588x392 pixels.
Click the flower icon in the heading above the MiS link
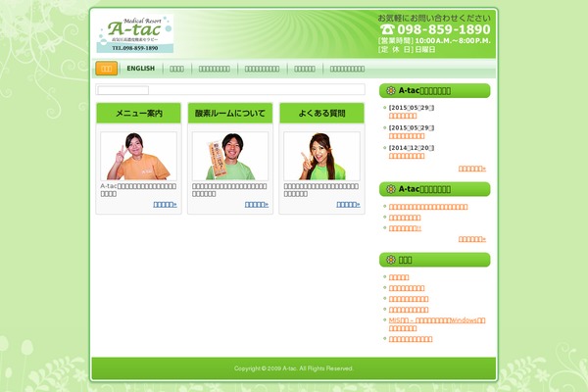coord(391,260)
